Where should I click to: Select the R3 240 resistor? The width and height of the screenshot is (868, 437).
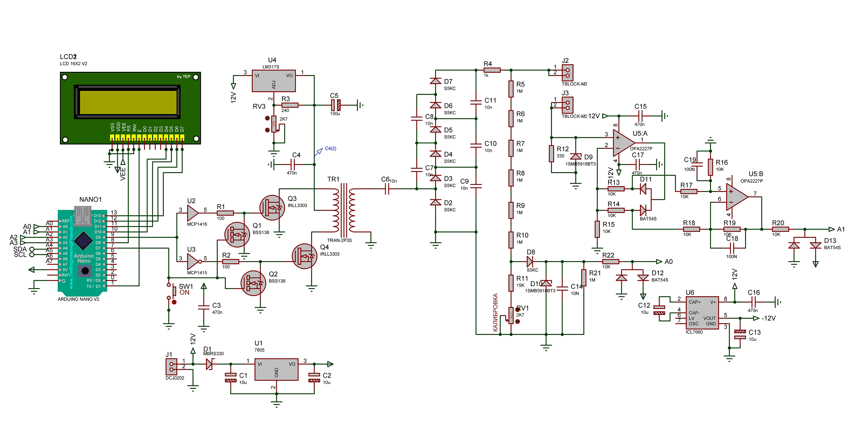(x=290, y=105)
